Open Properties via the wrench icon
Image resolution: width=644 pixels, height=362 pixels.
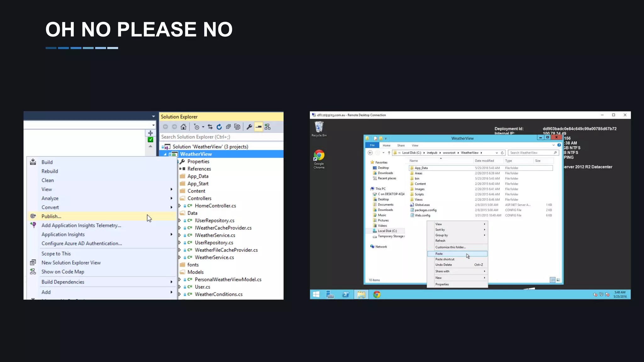(249, 127)
